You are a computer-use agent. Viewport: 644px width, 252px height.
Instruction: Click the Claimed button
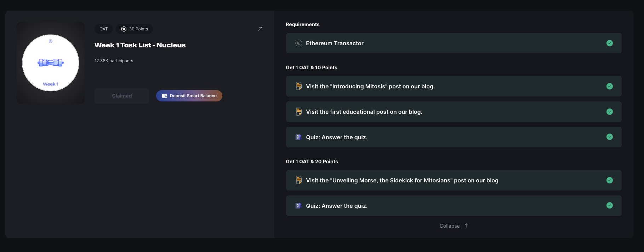pos(122,96)
